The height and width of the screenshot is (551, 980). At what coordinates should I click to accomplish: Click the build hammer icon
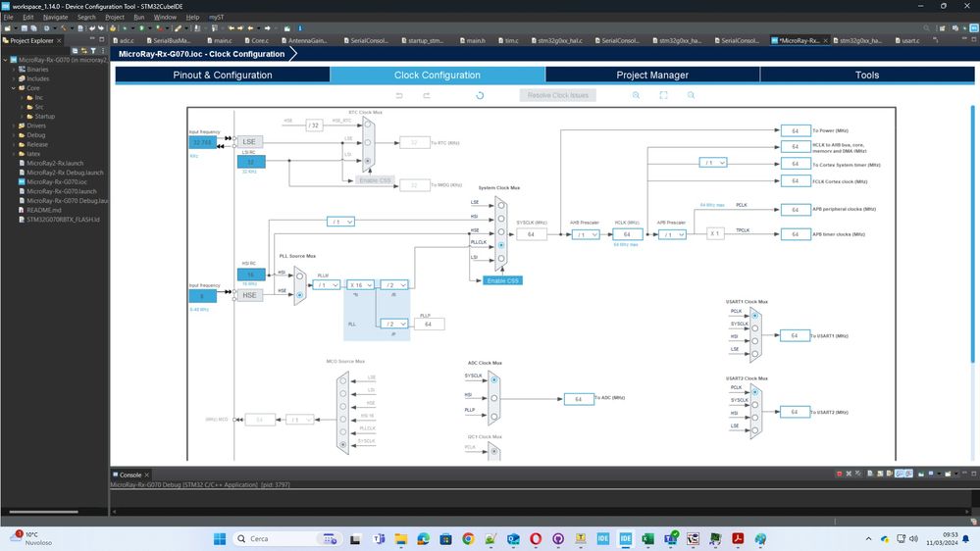63,28
